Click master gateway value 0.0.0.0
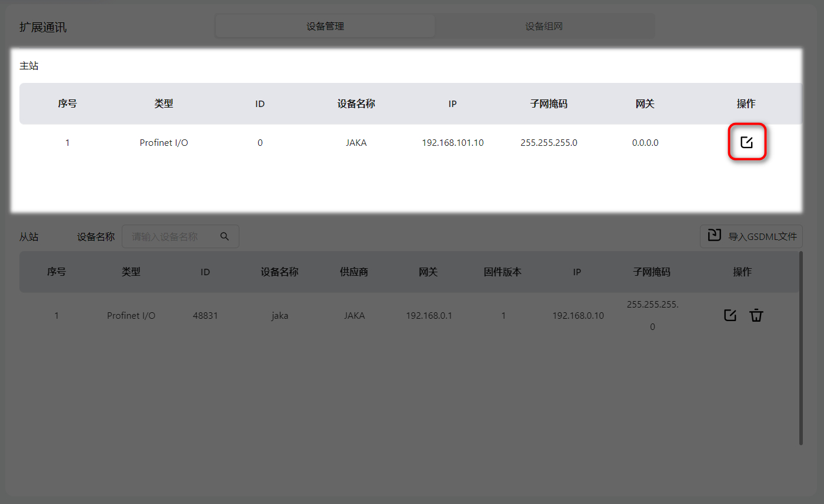Viewport: 824px width, 504px height. point(645,143)
